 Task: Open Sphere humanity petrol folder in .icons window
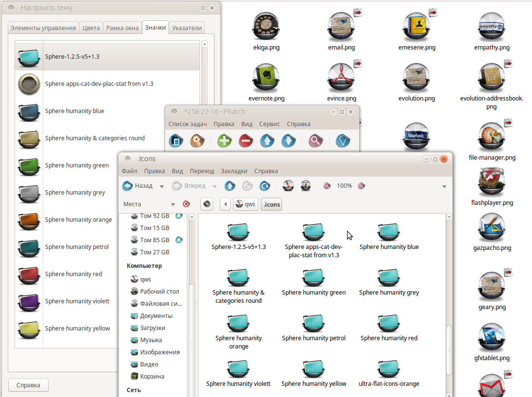click(314, 328)
